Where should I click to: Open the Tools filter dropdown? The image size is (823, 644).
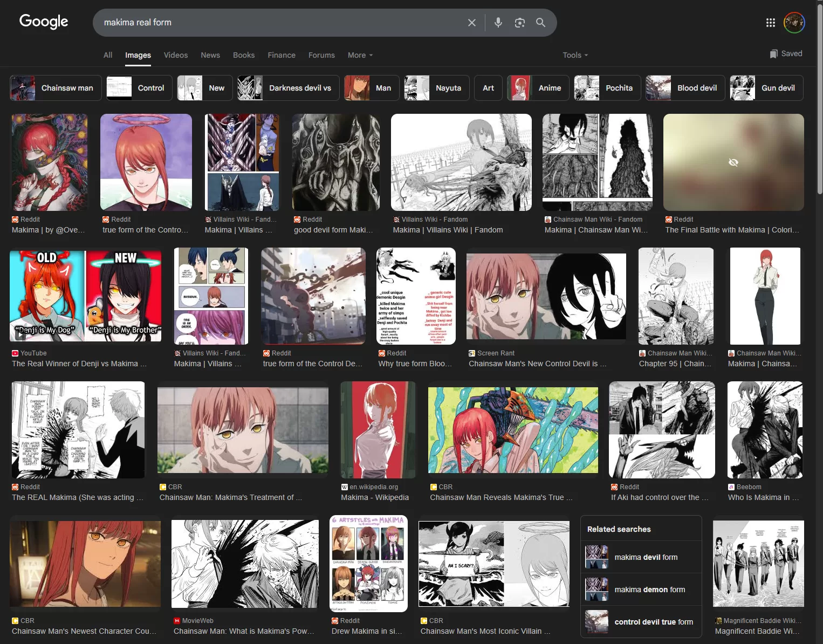tap(575, 55)
